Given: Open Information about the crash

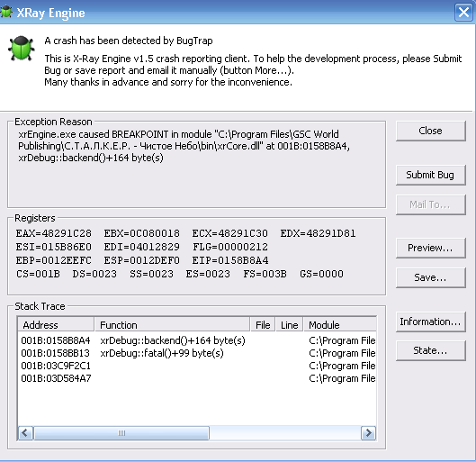Looking at the screenshot, I should (x=430, y=322).
